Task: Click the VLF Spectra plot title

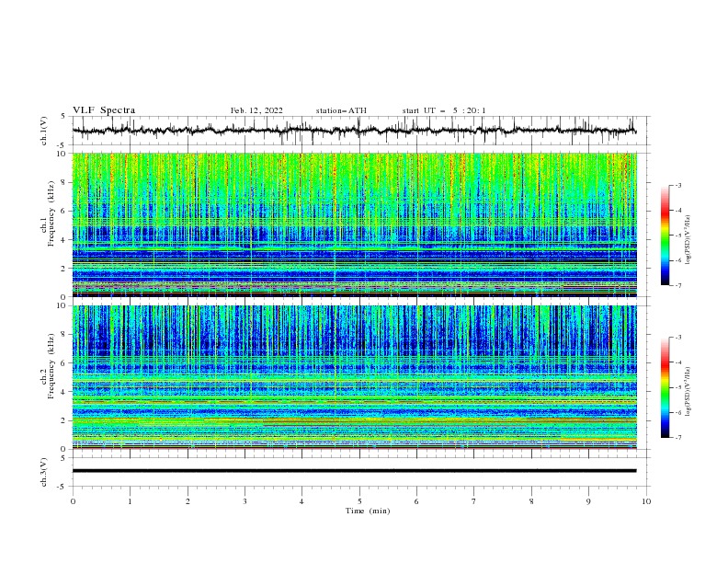Action: tap(104, 110)
